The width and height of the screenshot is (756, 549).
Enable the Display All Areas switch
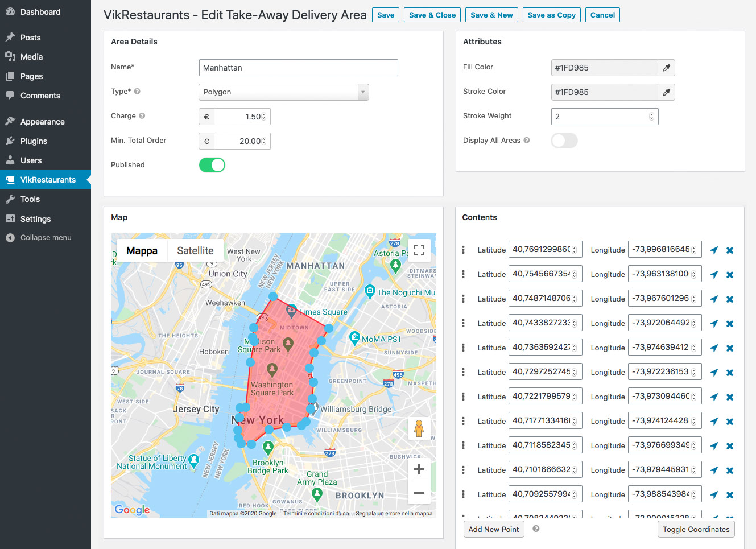pyautogui.click(x=564, y=141)
